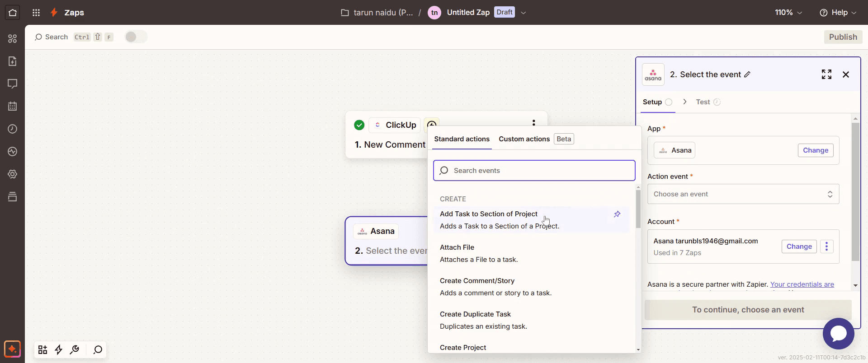Open the Untitled Zap dropdown chevron
This screenshot has width=868, height=363.
click(524, 13)
